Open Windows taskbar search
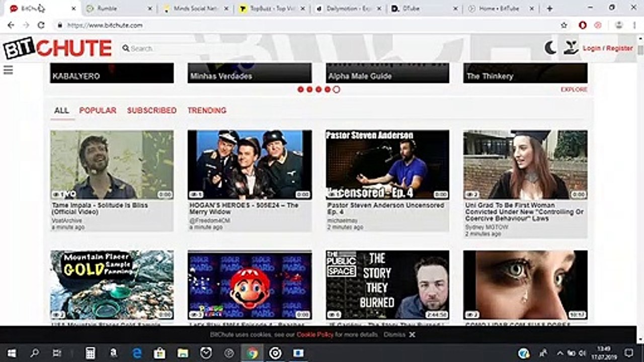Screen dimensions: 644x362 click(x=34, y=353)
